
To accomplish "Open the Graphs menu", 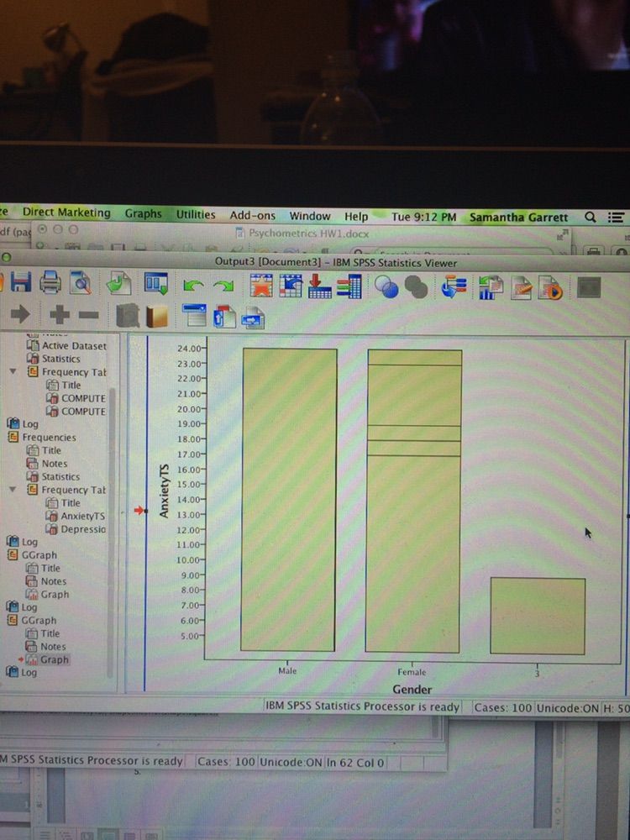I will 143,213.
